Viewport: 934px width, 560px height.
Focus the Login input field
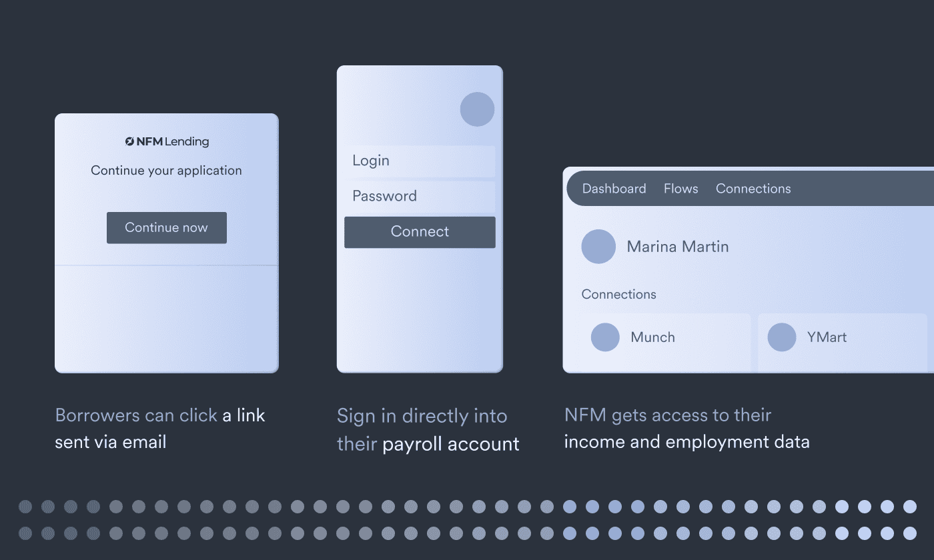[420, 161]
